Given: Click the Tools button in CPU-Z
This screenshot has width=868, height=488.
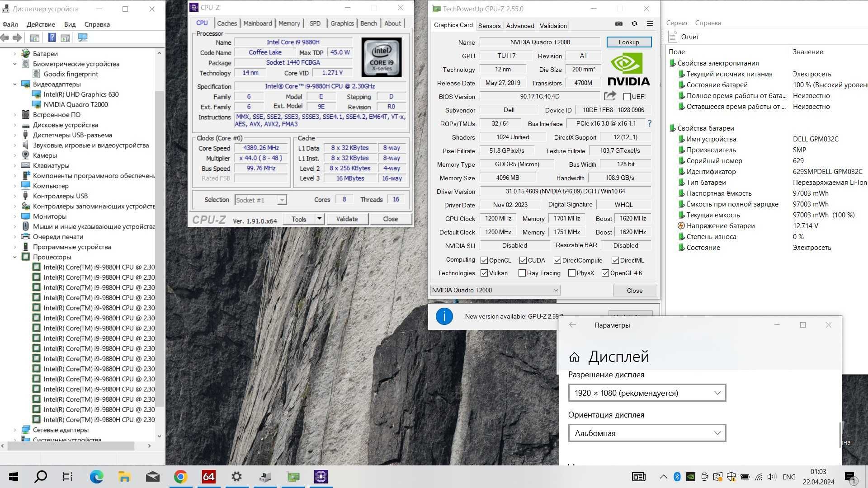Looking at the screenshot, I should tap(298, 219).
